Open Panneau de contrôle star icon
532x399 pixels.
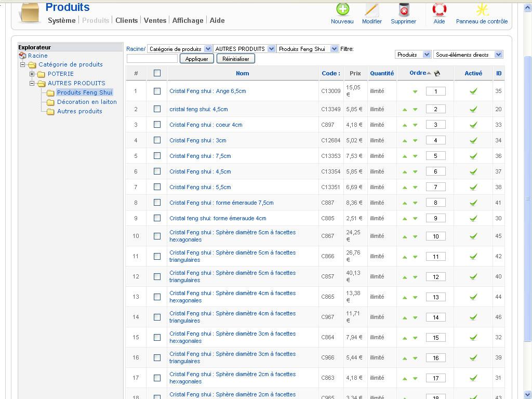pos(482,9)
